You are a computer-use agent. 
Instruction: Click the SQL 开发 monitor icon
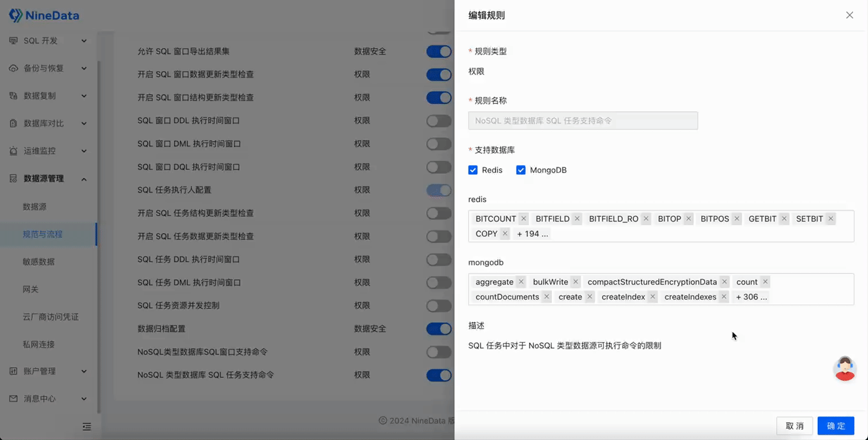coord(13,41)
